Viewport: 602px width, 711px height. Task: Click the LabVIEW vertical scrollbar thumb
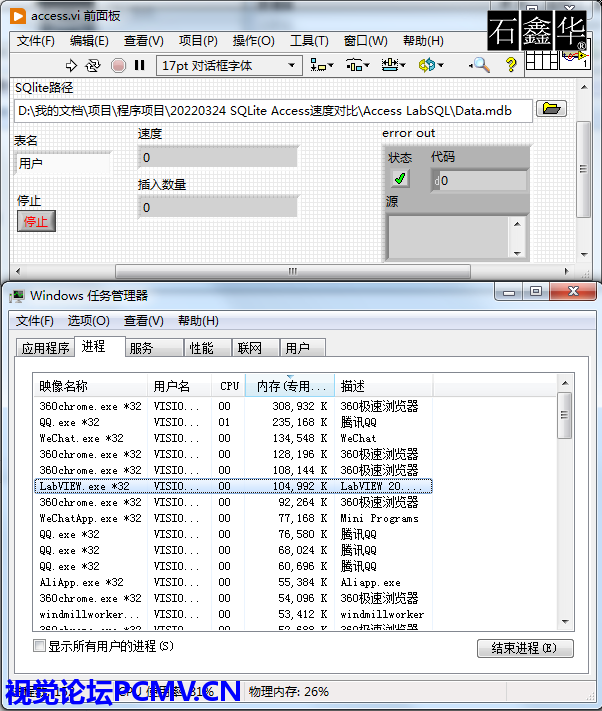[584, 169]
